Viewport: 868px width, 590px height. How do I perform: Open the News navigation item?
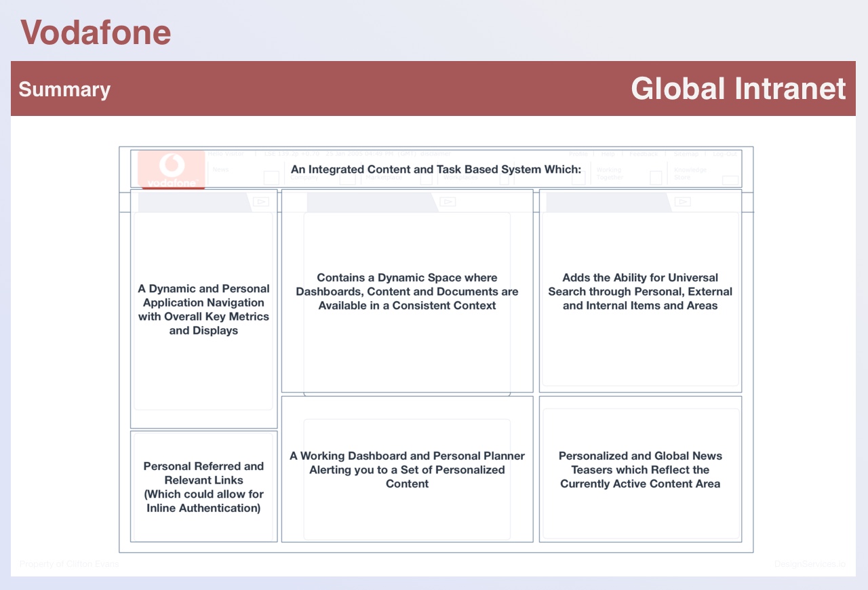coord(220,170)
